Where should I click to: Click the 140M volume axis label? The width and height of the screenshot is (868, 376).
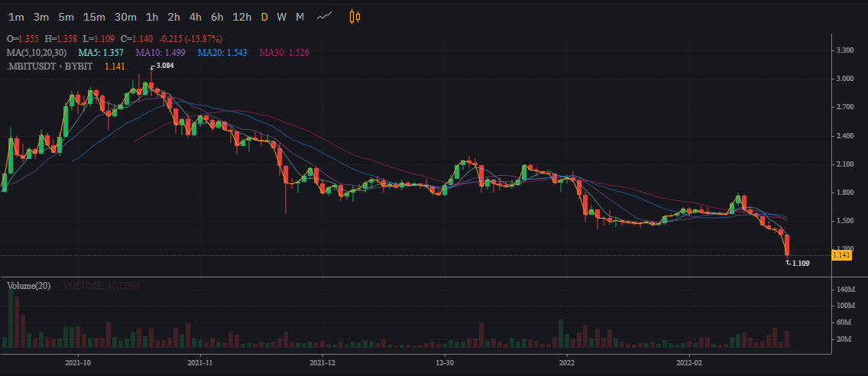[x=846, y=290]
